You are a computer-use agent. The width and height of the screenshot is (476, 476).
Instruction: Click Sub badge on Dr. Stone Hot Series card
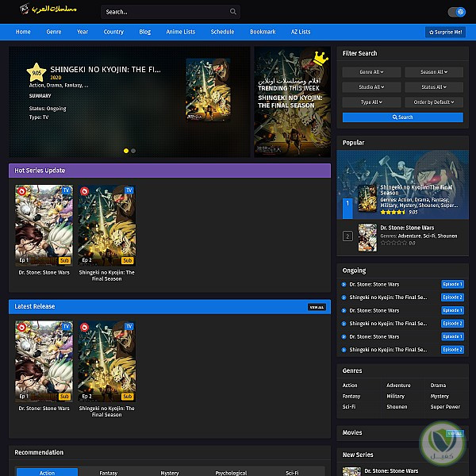coord(64,260)
